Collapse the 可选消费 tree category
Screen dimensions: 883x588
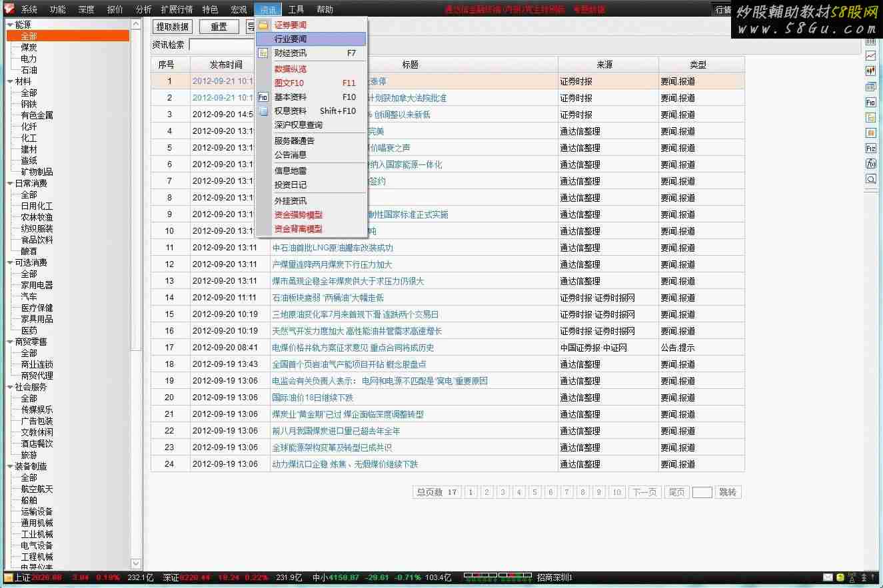pos(10,262)
